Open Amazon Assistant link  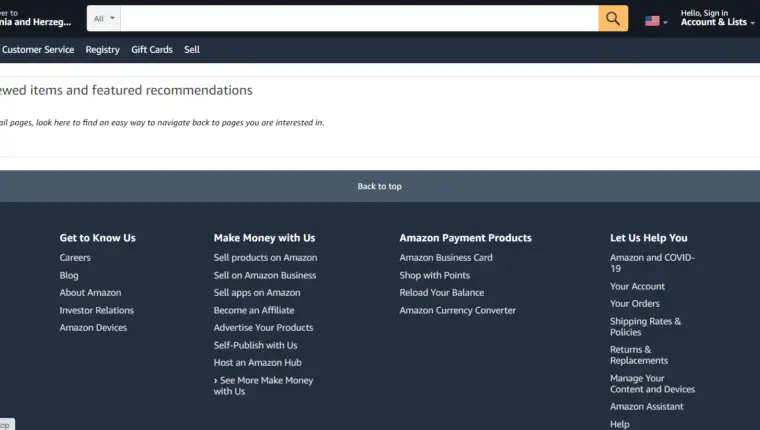647,407
